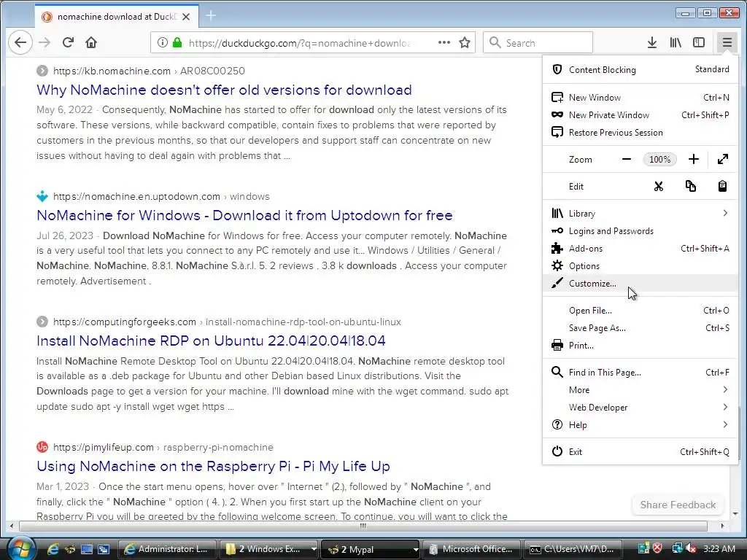This screenshot has width=747, height=560.
Task: Zoom in with the plus button
Action: tap(694, 159)
